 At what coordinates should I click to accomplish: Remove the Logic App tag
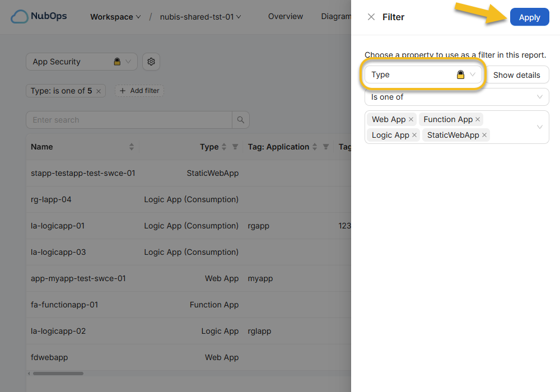pos(414,135)
